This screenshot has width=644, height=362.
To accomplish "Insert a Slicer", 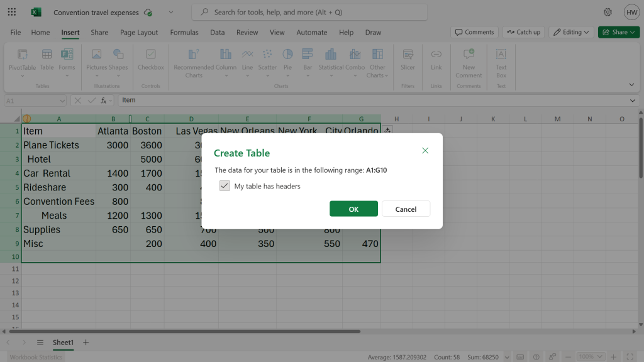I will [408, 60].
